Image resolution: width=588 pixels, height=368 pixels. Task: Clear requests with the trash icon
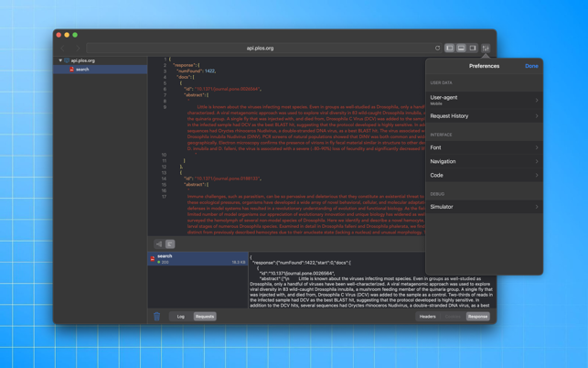click(156, 317)
